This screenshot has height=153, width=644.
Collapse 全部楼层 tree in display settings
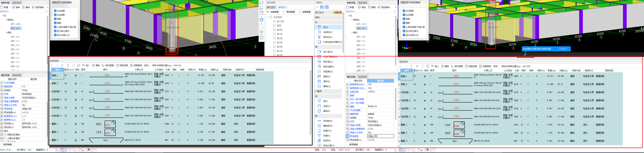[268, 17]
